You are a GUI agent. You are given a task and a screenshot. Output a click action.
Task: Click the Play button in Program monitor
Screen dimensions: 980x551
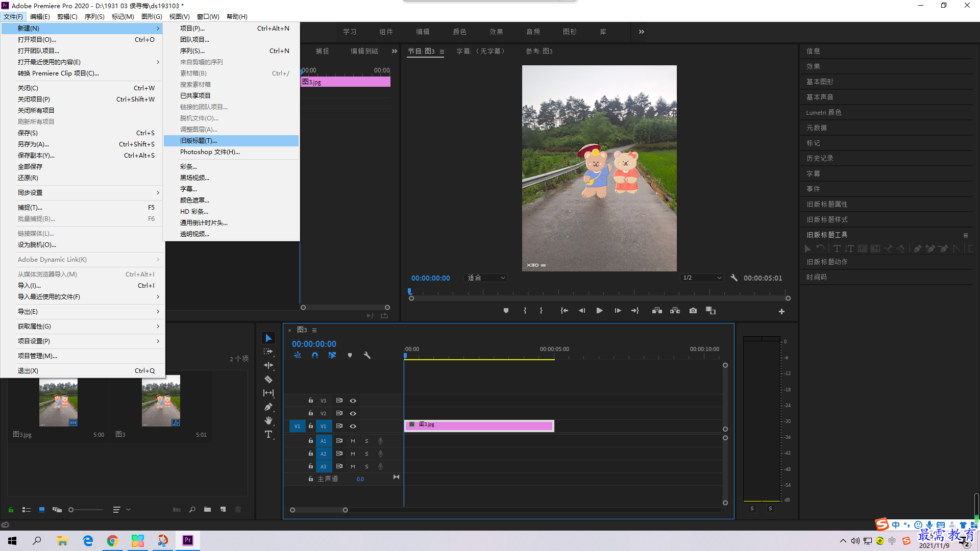click(x=599, y=311)
